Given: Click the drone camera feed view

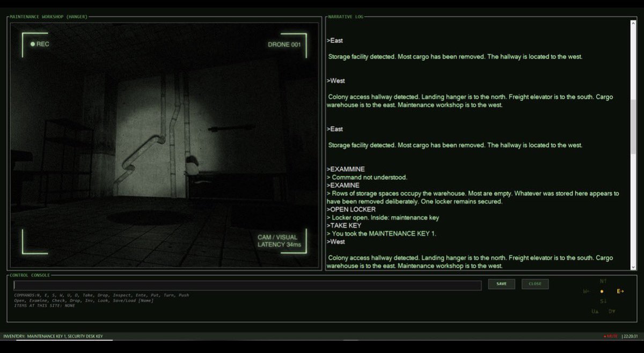Looking at the screenshot, I should point(164,145).
